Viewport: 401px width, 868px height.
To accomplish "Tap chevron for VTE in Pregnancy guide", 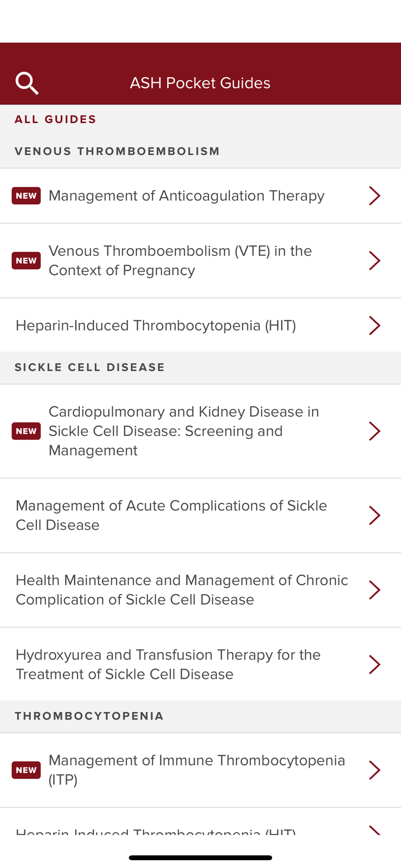I will [374, 261].
